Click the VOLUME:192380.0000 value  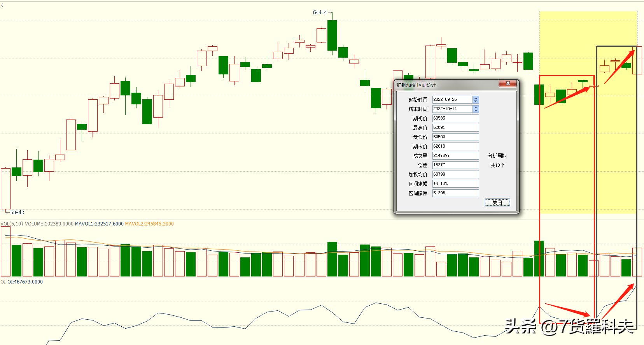49,224
